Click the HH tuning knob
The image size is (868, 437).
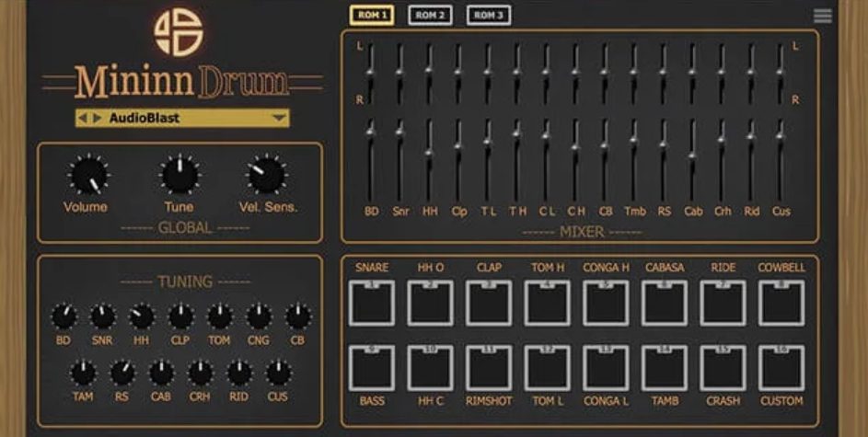point(142,316)
